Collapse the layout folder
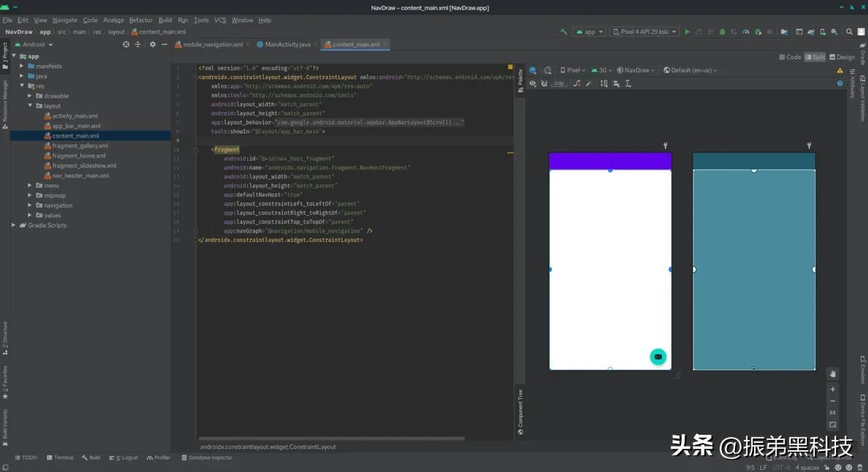Screen dimensions: 868x472 tap(30, 106)
